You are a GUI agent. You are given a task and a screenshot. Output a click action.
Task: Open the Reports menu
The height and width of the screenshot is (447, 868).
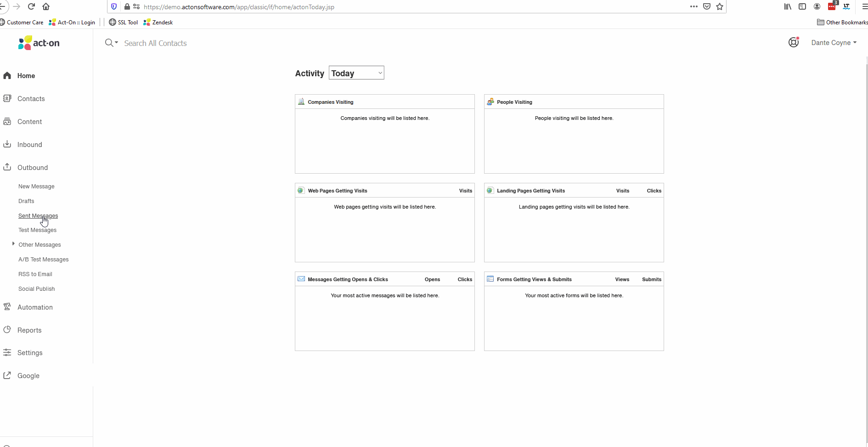coord(29,330)
